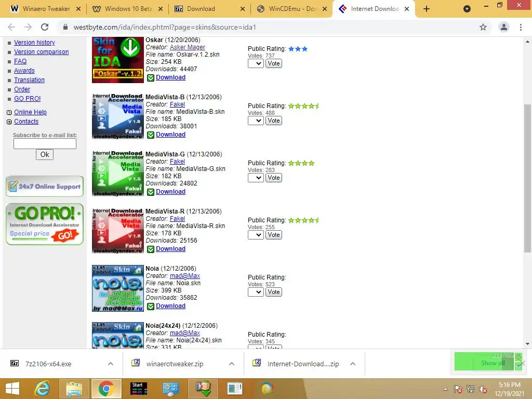The image size is (532, 399).
Task: Open the Control Panel taskbar icon
Action: coord(170,389)
